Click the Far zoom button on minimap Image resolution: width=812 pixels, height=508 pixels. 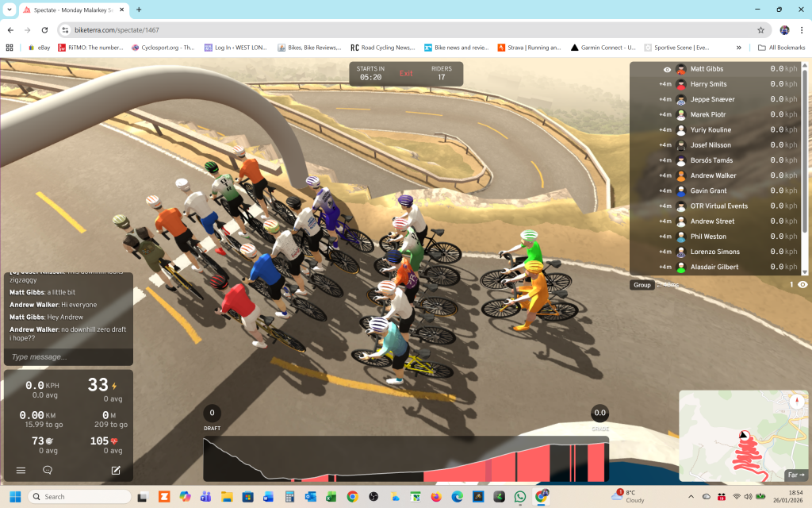[795, 475]
